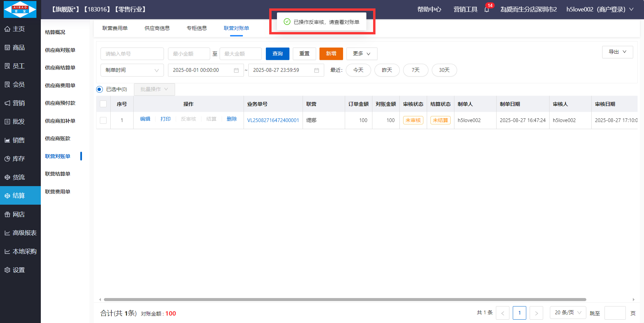Click the order number input field
Screen dimensions: 644x323
[x=132, y=54]
